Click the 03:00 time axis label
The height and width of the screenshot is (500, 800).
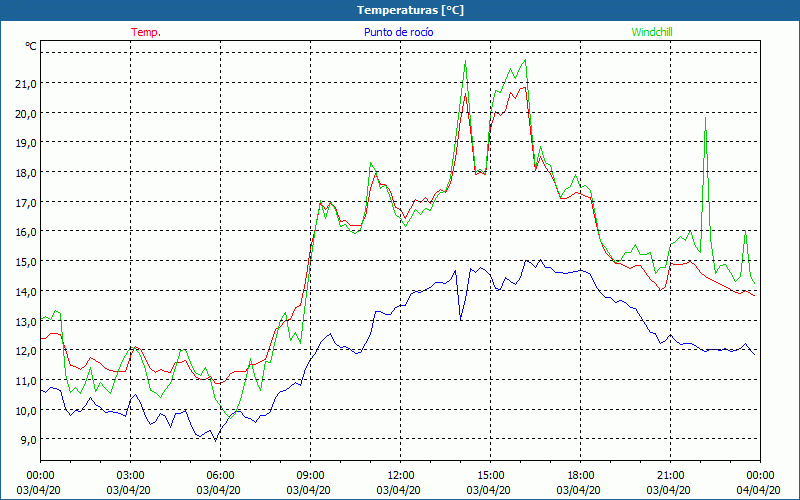pyautogui.click(x=130, y=476)
